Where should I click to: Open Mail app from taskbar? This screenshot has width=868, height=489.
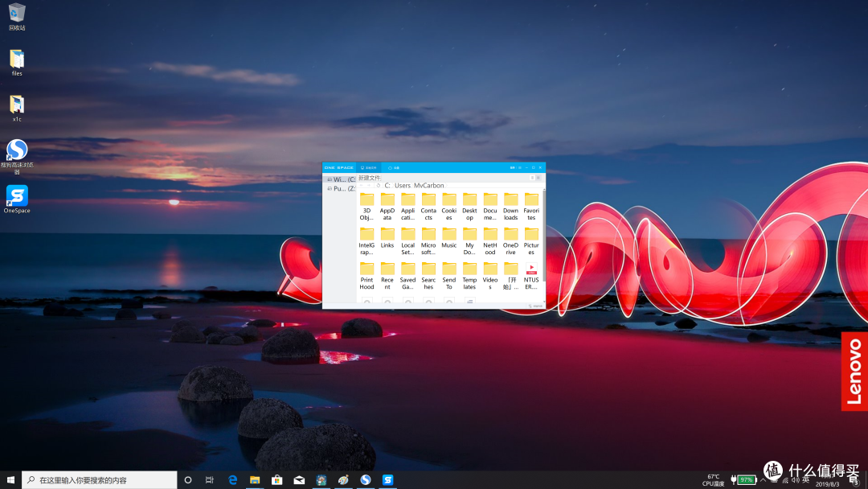(299, 480)
